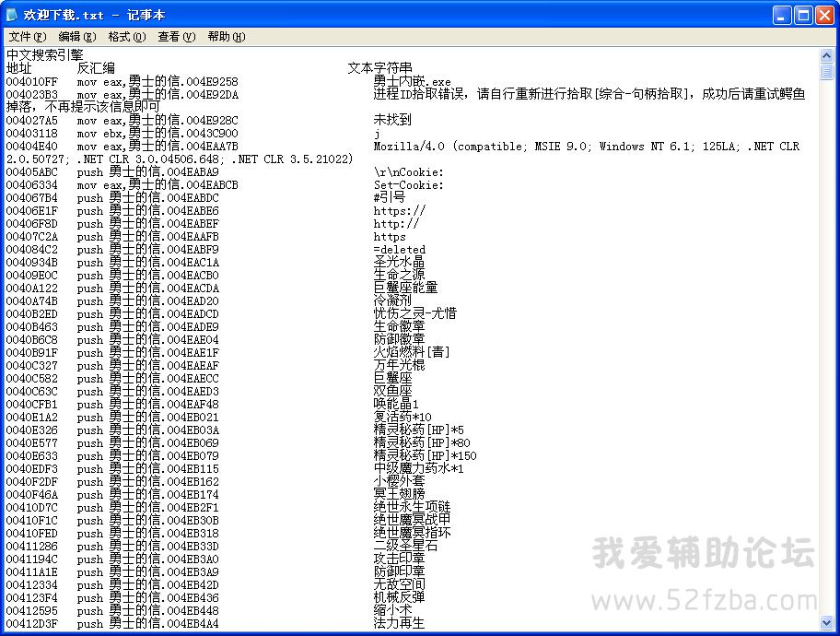Click the address 00404E40
Screen dimensions: 840x636
pos(31,146)
